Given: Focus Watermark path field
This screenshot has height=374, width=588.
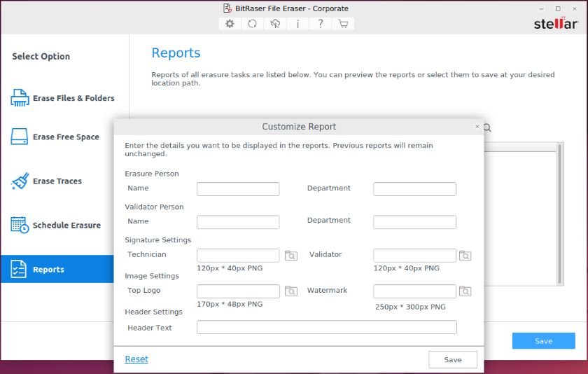Looking at the screenshot, I should [414, 291].
